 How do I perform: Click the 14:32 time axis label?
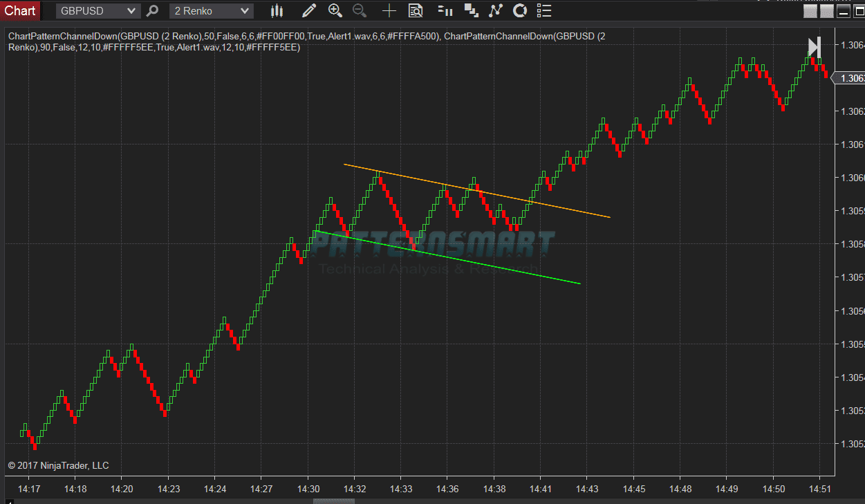pyautogui.click(x=354, y=489)
